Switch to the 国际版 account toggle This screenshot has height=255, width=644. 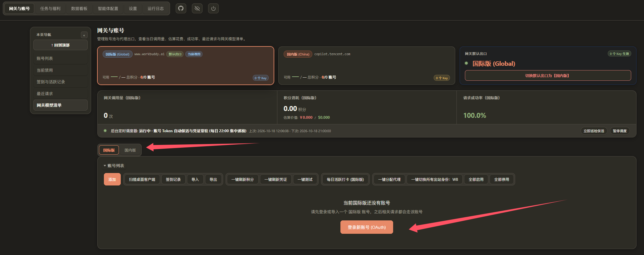tap(109, 150)
